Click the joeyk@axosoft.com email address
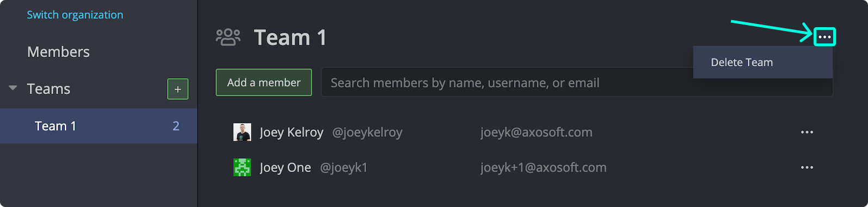868x207 pixels. pyautogui.click(x=536, y=132)
